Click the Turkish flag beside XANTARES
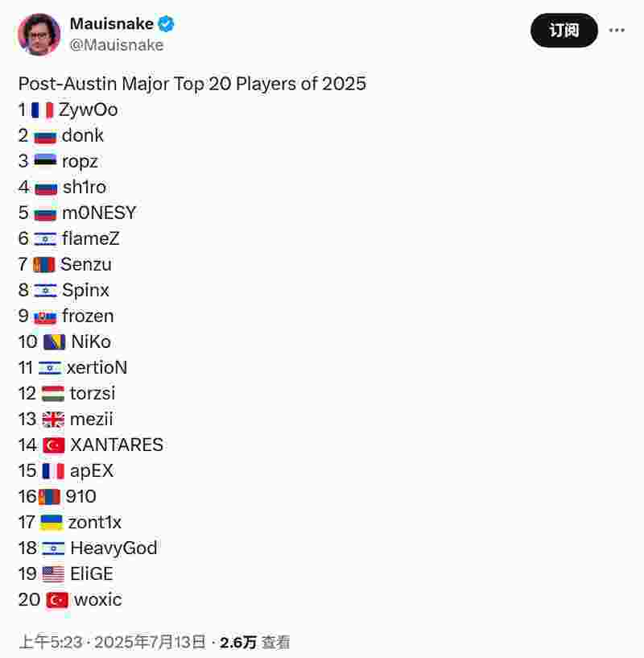This screenshot has height=658, width=644. click(x=54, y=445)
